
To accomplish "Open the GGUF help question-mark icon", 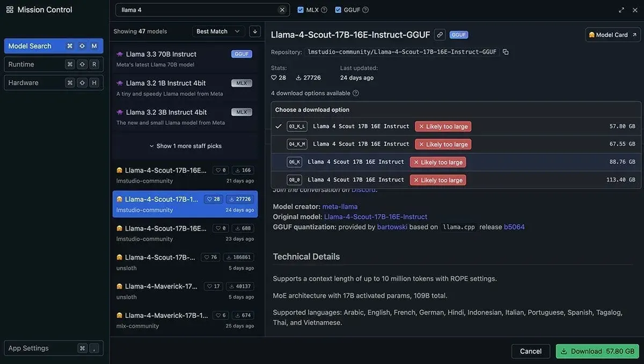I will coord(365,10).
